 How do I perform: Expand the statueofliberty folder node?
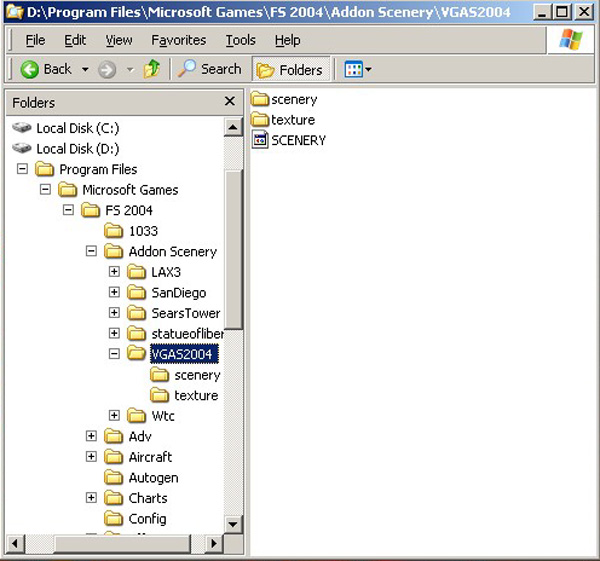(114, 333)
